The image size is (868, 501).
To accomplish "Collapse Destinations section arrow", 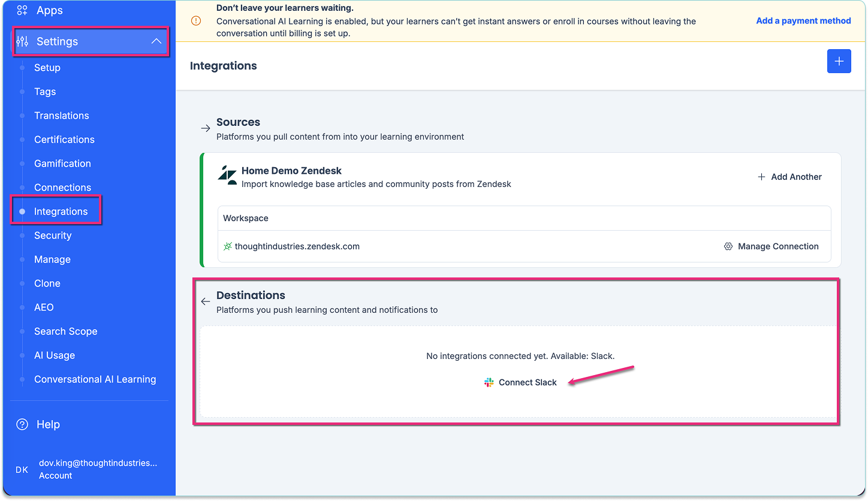I will coord(206,301).
